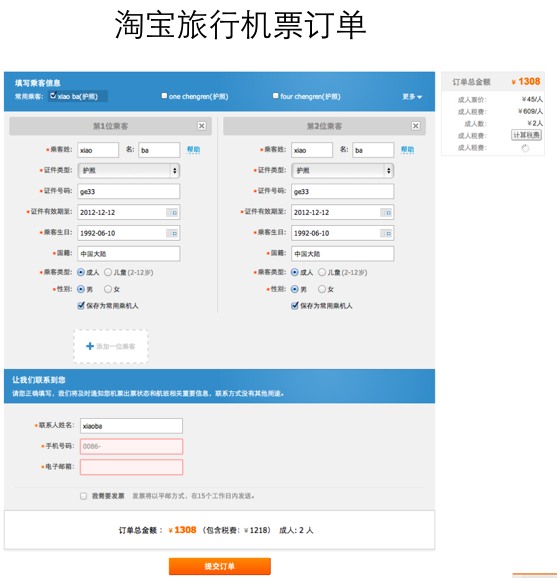Image resolution: width=559 pixels, height=579 pixels.
Task: Submit order with 提交订单 button
Action: 220,566
